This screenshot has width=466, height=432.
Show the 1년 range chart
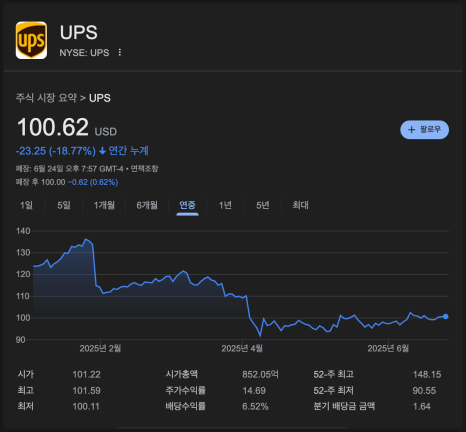click(225, 205)
